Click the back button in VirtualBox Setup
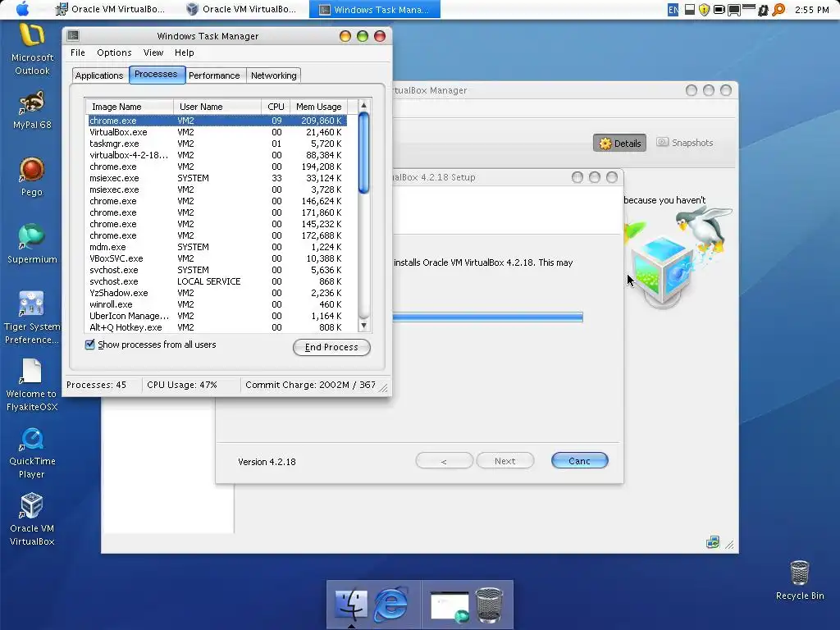Image resolution: width=840 pixels, height=630 pixels. (444, 461)
